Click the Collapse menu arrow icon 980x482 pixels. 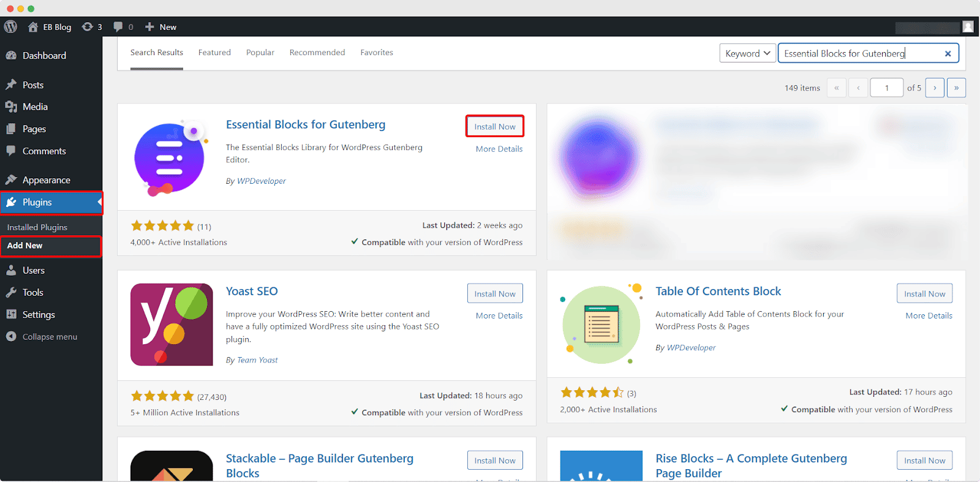click(11, 336)
